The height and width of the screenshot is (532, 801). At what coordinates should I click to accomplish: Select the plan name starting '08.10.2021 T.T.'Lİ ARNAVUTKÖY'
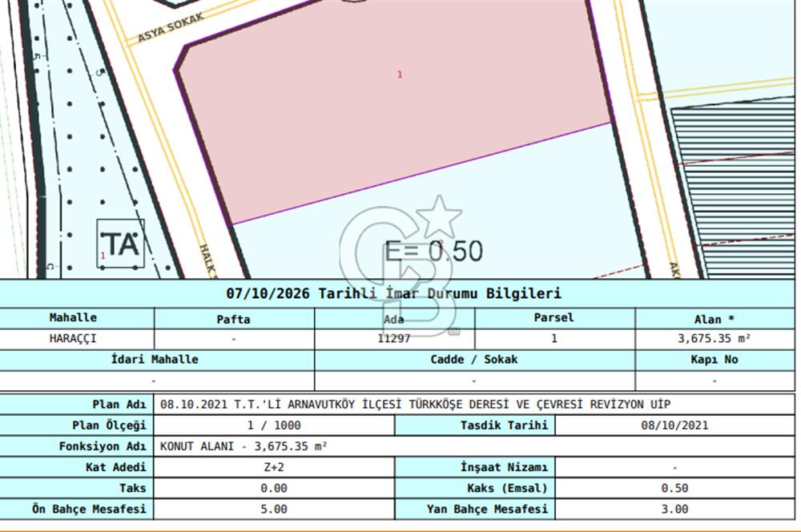415,405
